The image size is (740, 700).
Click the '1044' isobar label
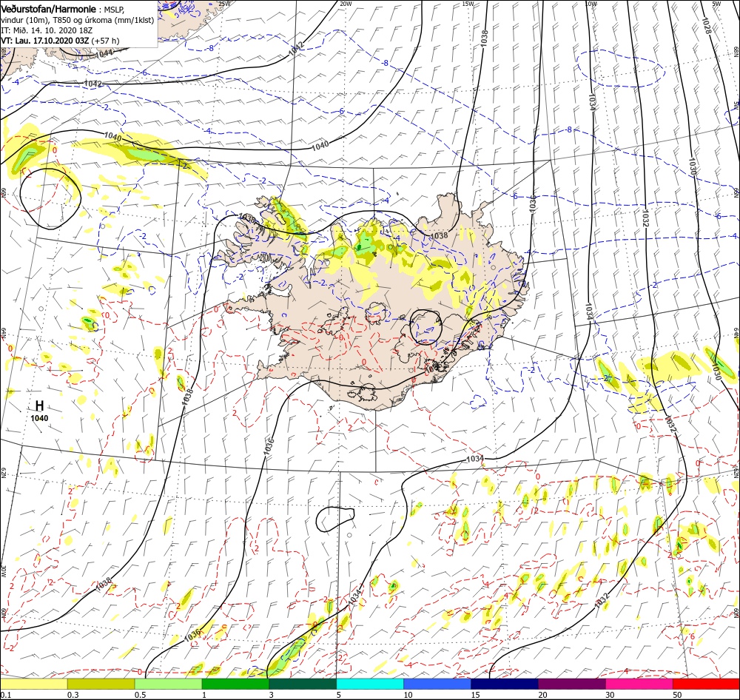pyautogui.click(x=104, y=53)
